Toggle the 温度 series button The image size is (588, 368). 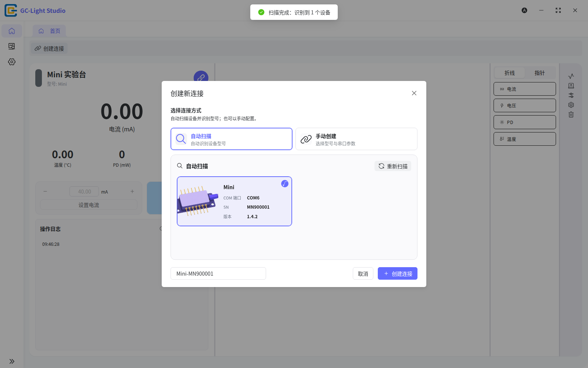525,139
